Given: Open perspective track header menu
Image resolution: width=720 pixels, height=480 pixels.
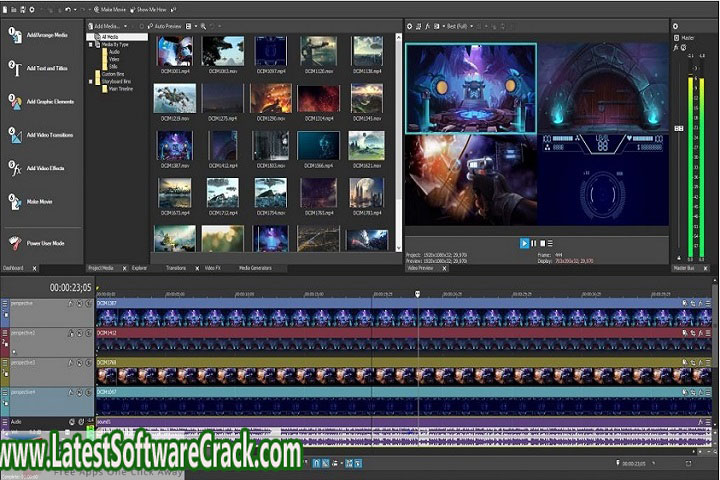Looking at the screenshot, I should point(5,303).
